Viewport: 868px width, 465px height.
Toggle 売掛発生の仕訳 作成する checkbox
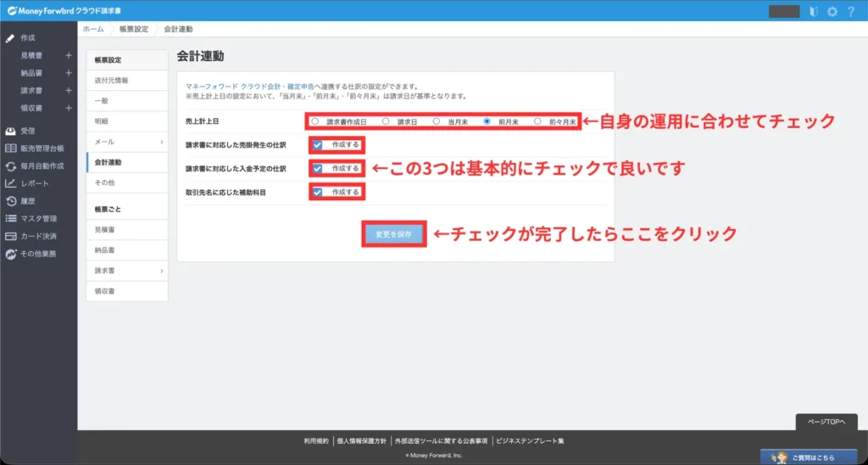pyautogui.click(x=317, y=145)
